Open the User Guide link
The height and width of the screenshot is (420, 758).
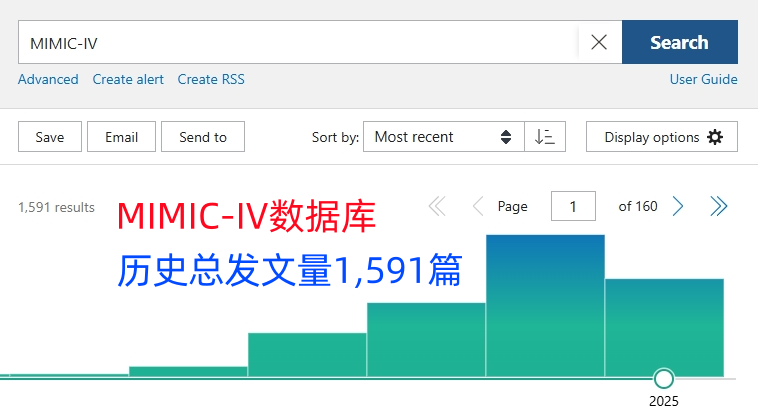703,79
